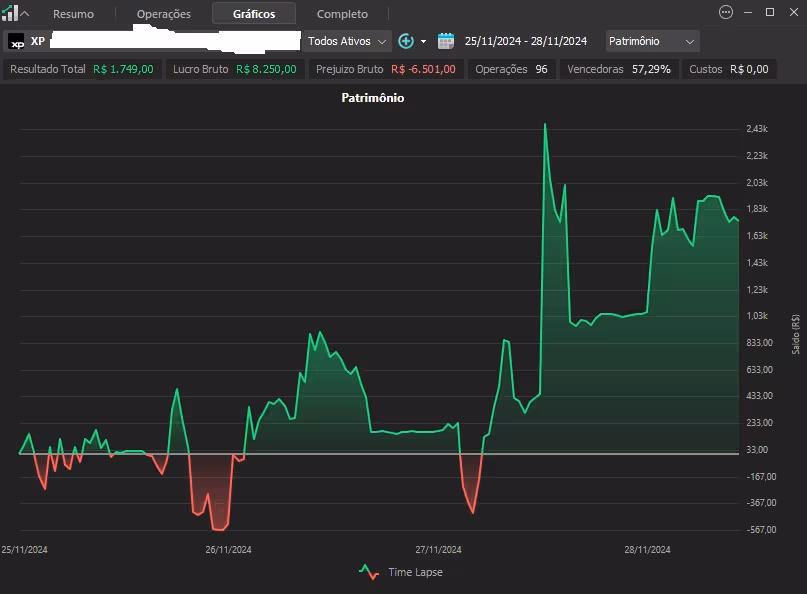Toggle the Time Lapse series label in legend

pos(415,572)
